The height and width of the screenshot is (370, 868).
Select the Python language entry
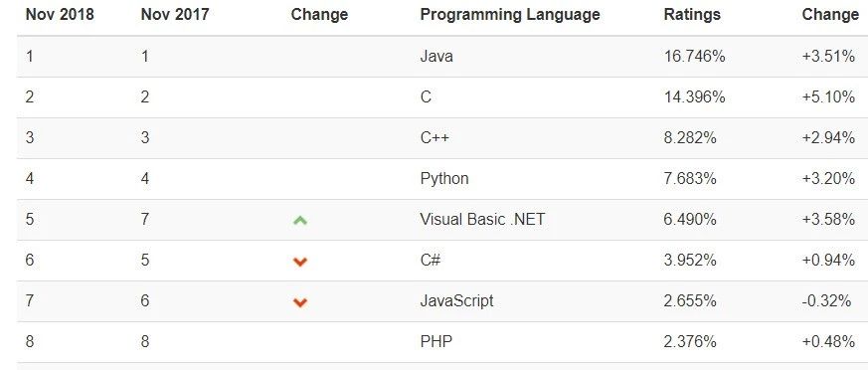(444, 179)
